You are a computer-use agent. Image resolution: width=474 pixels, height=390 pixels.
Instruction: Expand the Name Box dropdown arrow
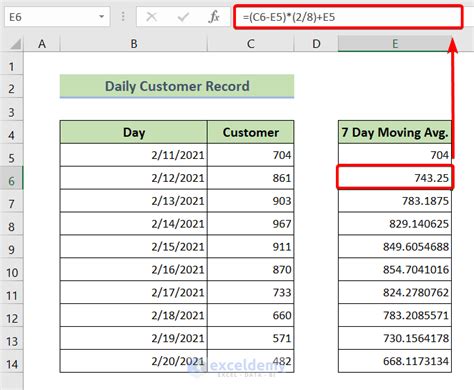pos(102,17)
